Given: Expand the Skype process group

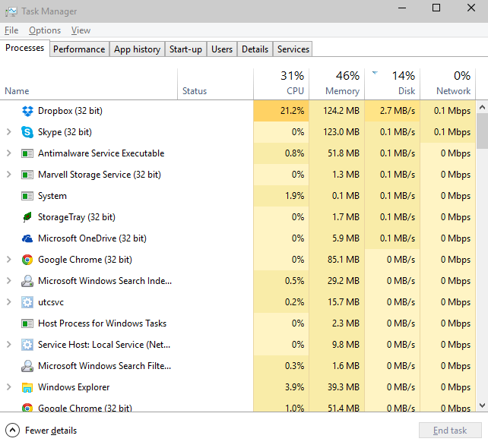Looking at the screenshot, I should coord(8,132).
